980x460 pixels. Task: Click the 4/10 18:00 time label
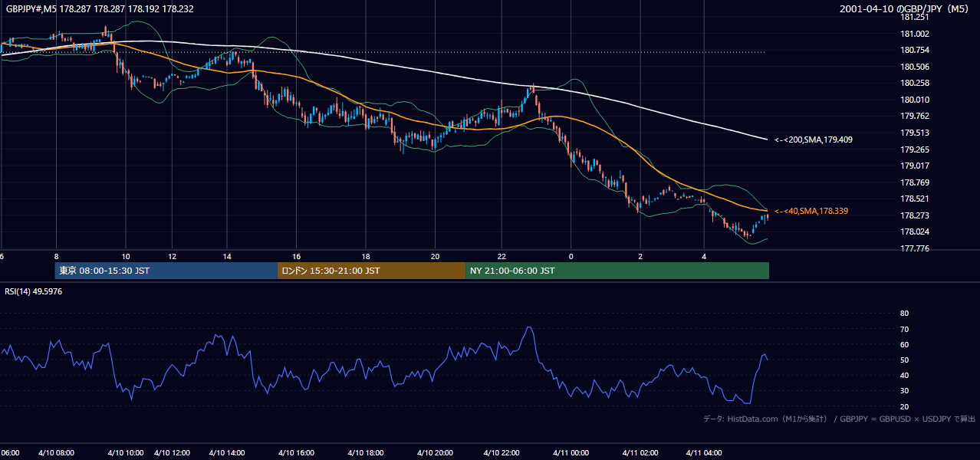pyautogui.click(x=367, y=452)
